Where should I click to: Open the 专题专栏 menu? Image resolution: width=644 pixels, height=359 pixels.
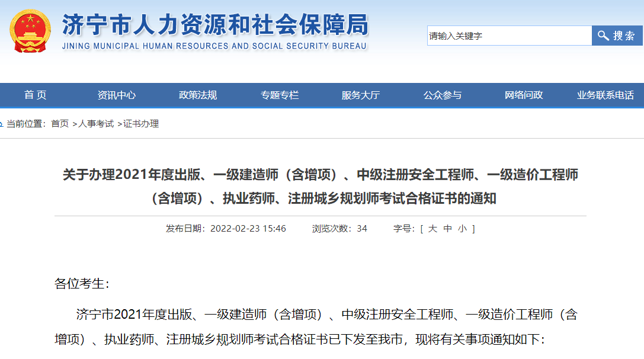click(x=280, y=95)
